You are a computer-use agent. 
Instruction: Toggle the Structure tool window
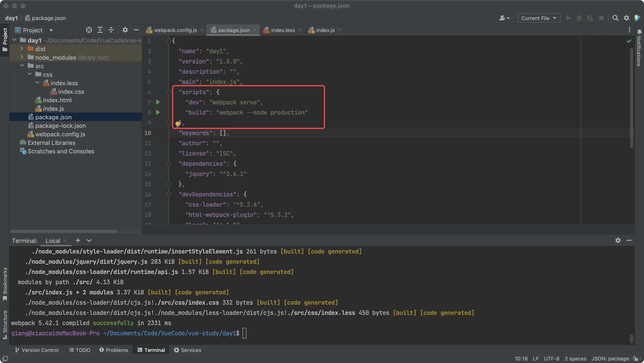(5, 324)
